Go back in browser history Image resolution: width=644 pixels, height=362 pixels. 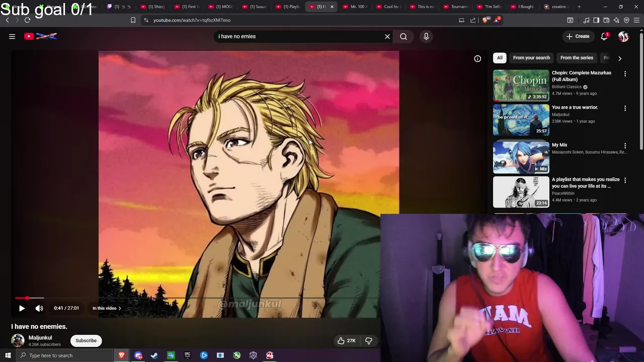7,20
